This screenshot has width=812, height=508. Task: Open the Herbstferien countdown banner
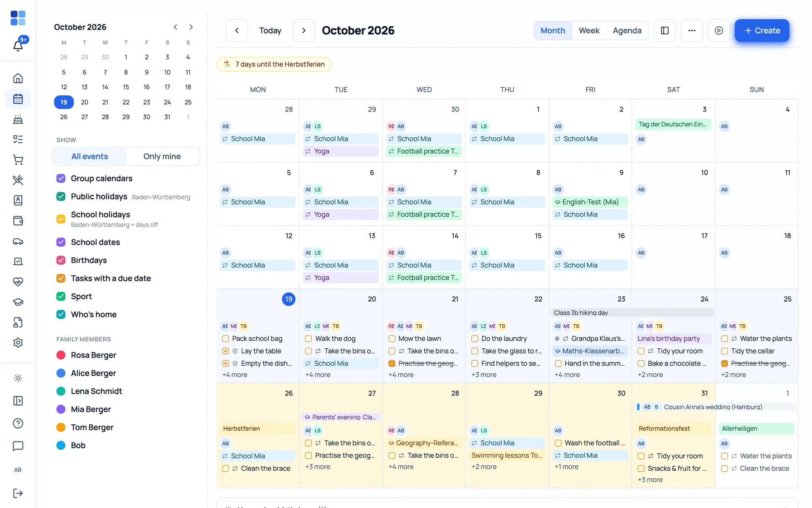click(274, 64)
